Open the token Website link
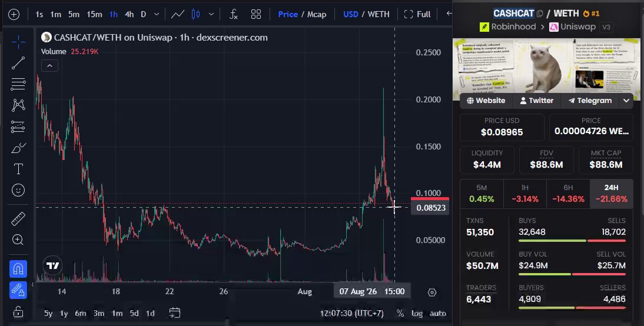 click(x=486, y=101)
